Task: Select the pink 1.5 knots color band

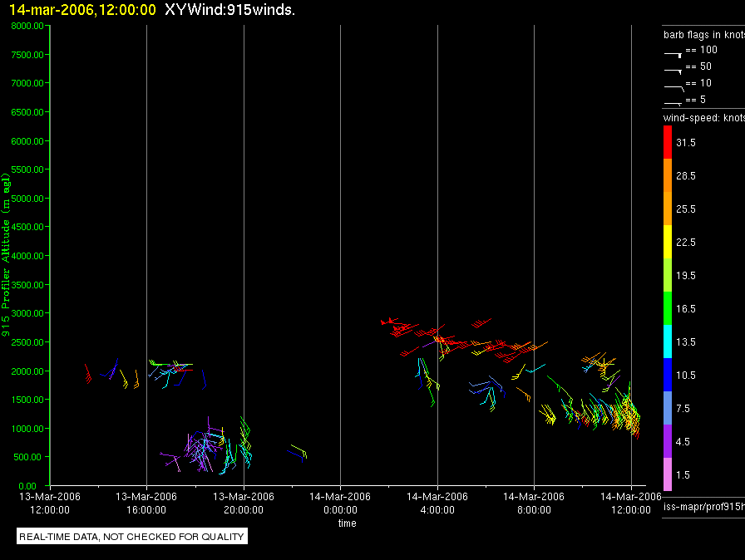Action: 668,474
